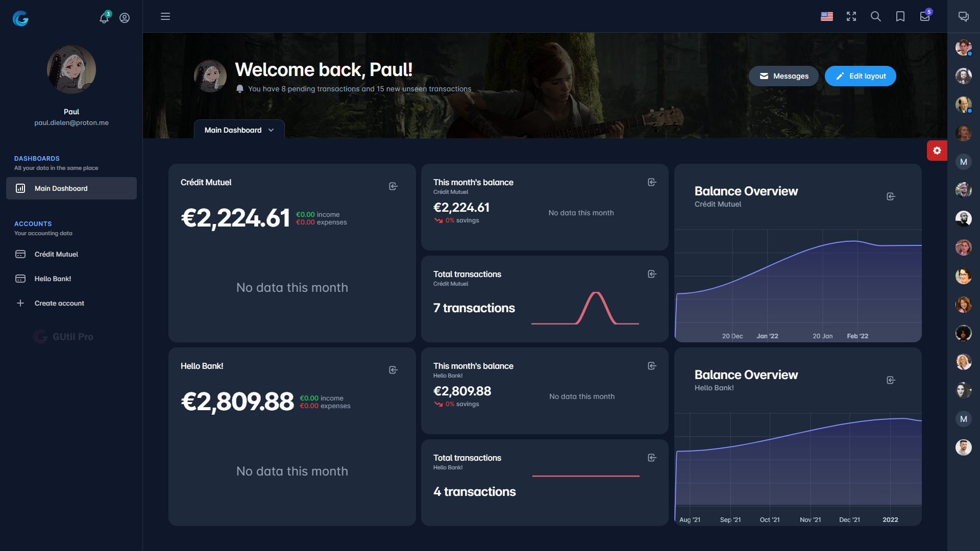Open Crédit Mutuel account in sidebar

pos(56,254)
